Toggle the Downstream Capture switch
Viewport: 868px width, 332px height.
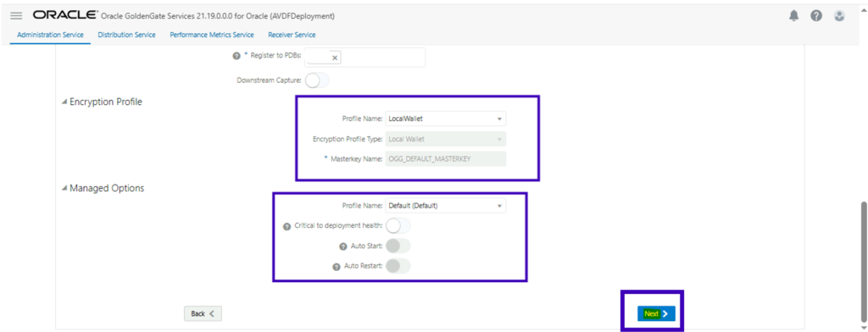point(317,80)
